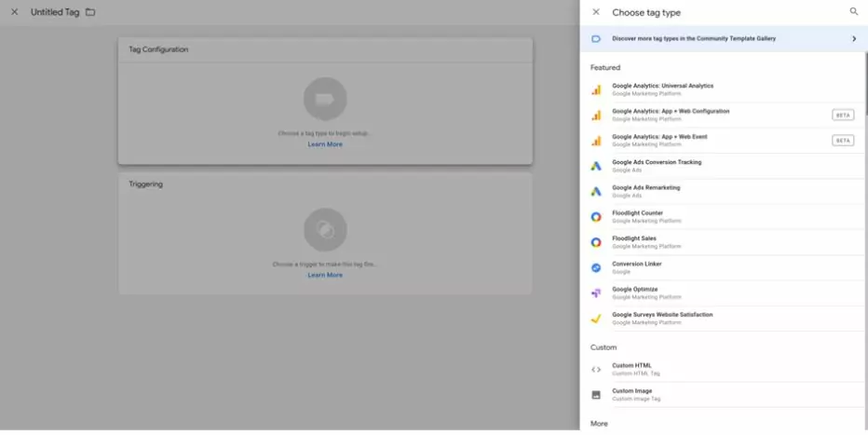Click the Floodlight Sales icon
This screenshot has height=435, width=868.
pyautogui.click(x=596, y=242)
